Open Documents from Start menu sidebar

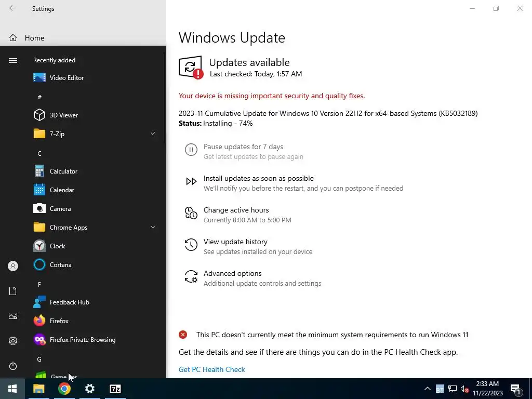pos(13,291)
